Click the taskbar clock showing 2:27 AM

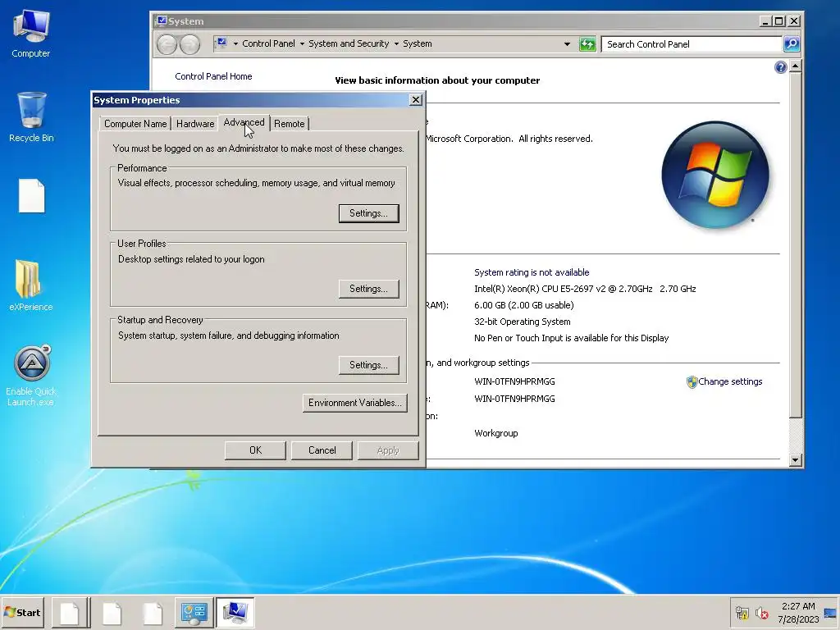tap(798, 613)
